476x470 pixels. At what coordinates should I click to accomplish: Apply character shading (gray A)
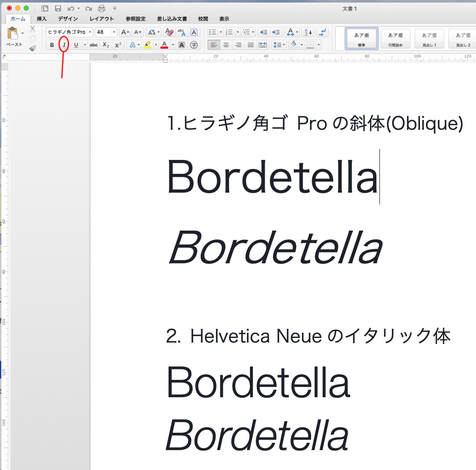182,45
